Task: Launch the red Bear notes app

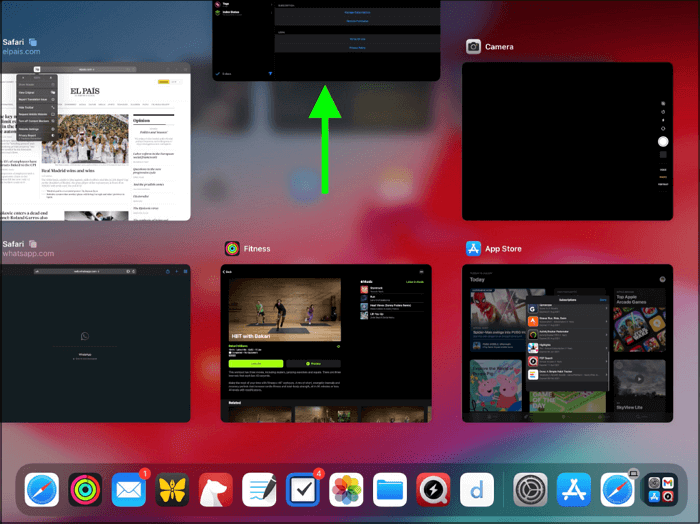Action: tap(215, 490)
